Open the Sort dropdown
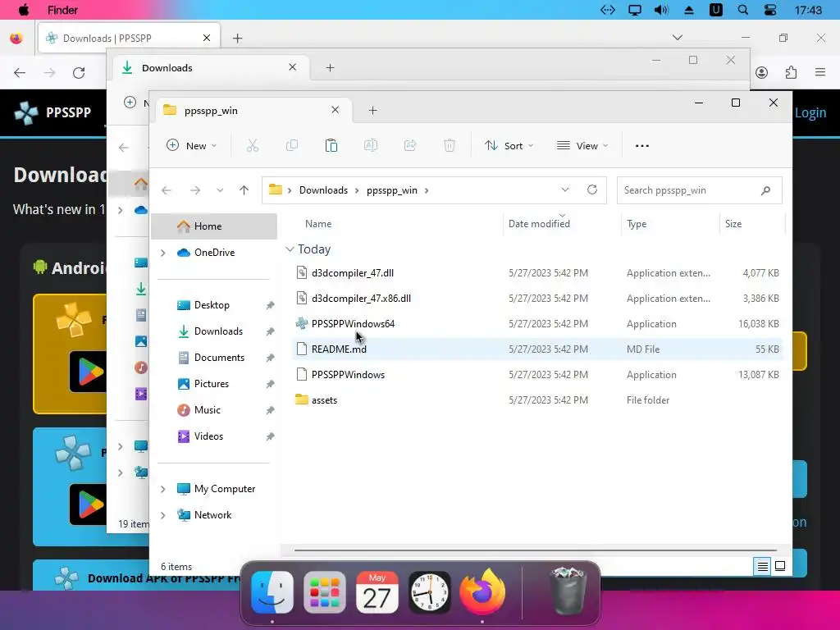The image size is (840, 630). point(509,146)
